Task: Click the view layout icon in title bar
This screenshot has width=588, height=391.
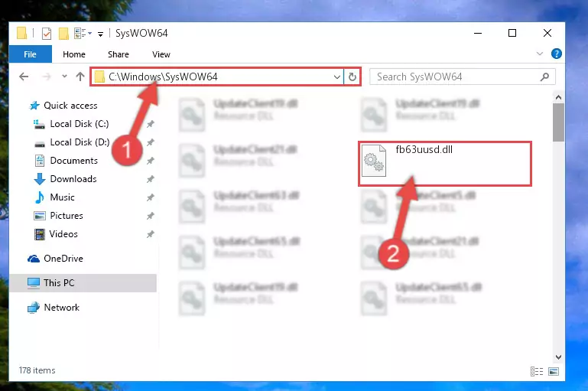Action: click(x=80, y=34)
